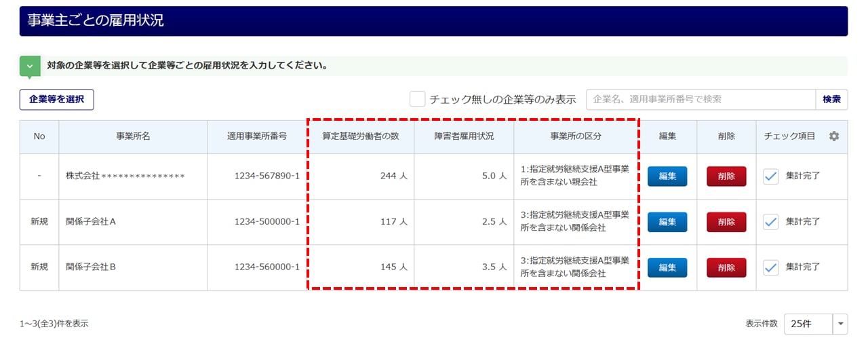The height and width of the screenshot is (338, 868).
Task: Click the 親会社 classification cell
Action: (x=576, y=176)
